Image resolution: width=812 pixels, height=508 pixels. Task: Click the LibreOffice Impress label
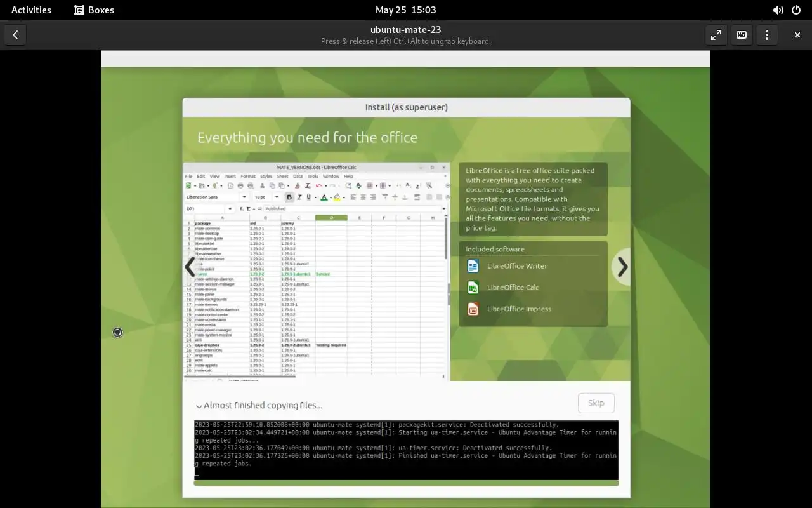pyautogui.click(x=519, y=309)
